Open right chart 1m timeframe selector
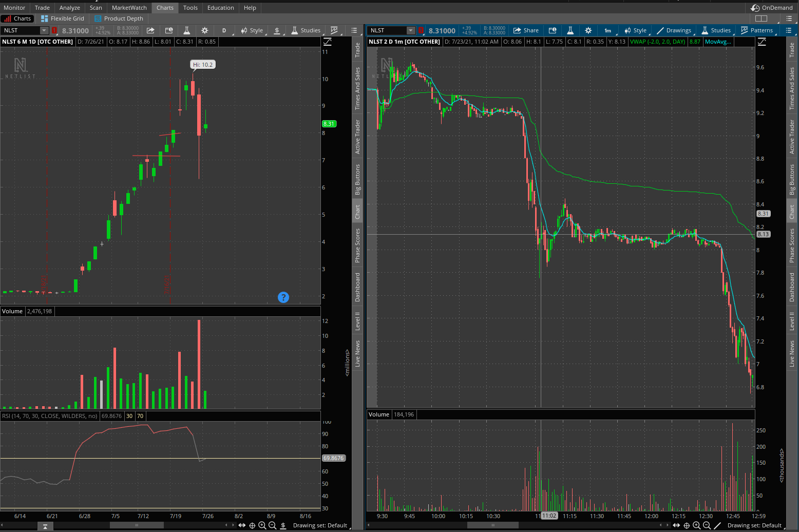Image resolution: width=799 pixels, height=532 pixels. [x=608, y=30]
